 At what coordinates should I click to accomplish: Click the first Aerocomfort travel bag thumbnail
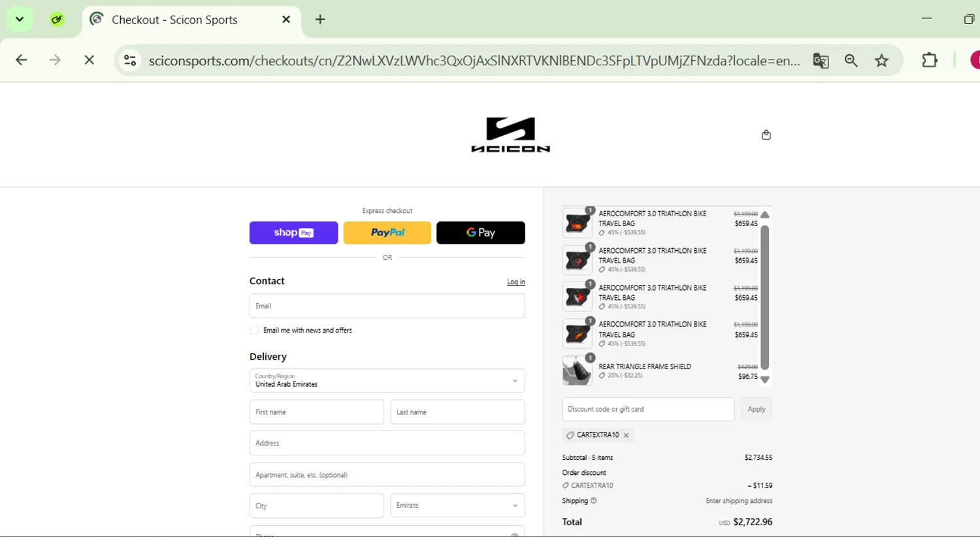click(577, 223)
